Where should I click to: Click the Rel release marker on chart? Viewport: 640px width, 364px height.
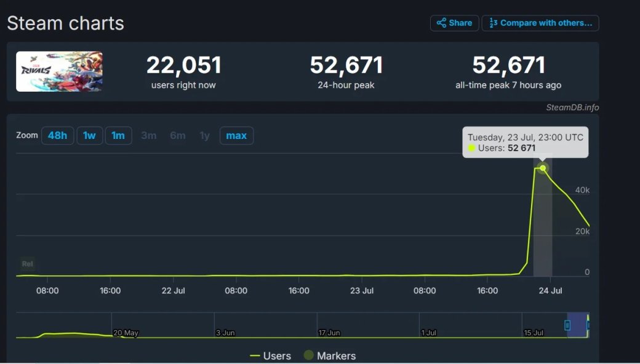(27, 264)
